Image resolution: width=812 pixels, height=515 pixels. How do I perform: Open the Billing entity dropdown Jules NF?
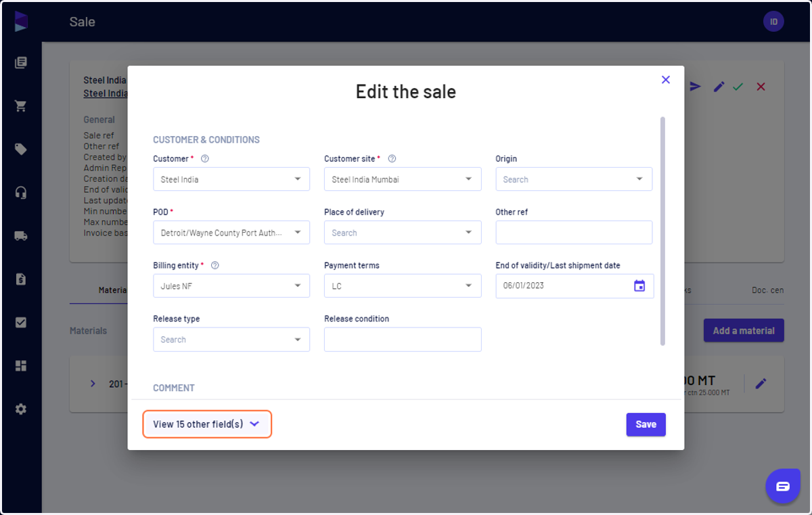click(231, 286)
